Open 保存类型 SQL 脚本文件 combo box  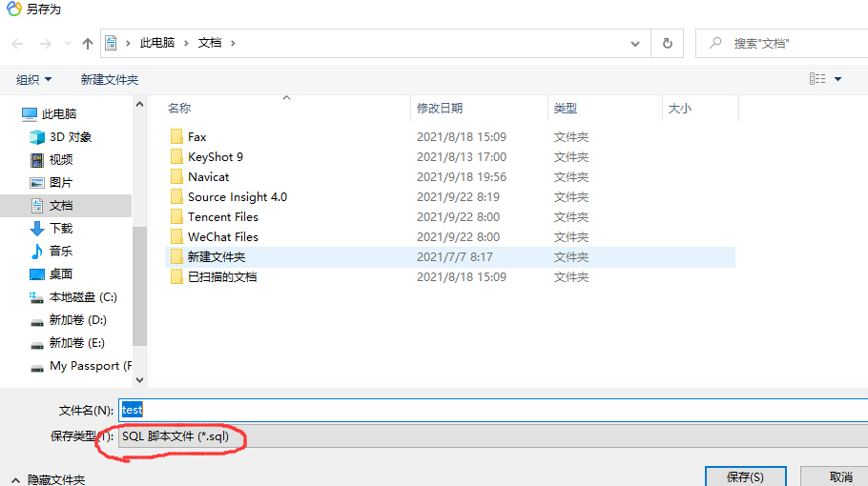(493, 436)
